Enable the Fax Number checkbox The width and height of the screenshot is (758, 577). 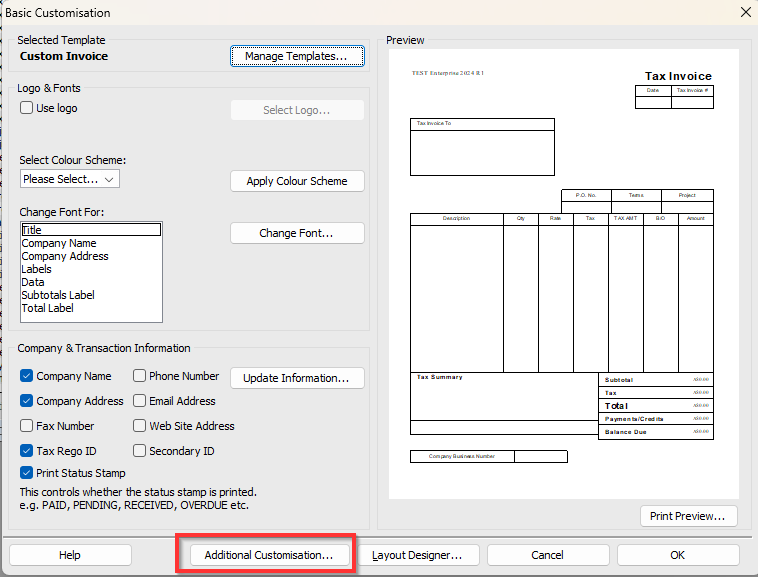coord(26,426)
